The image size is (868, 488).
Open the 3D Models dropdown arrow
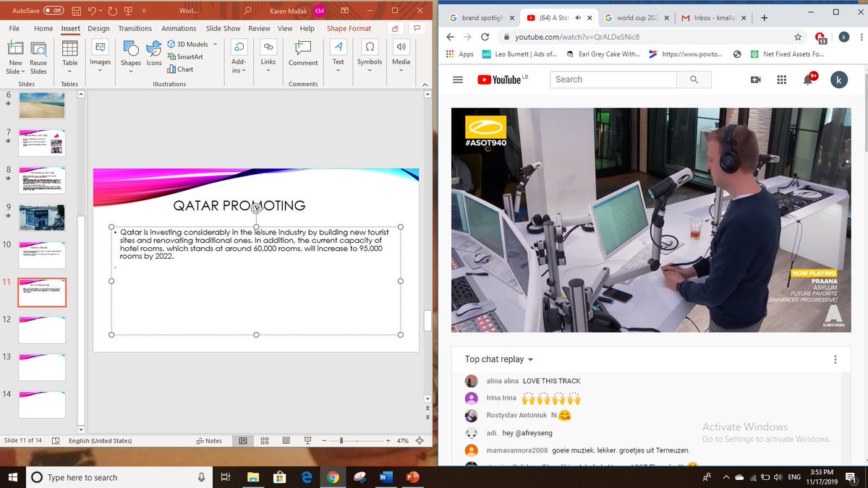click(213, 45)
